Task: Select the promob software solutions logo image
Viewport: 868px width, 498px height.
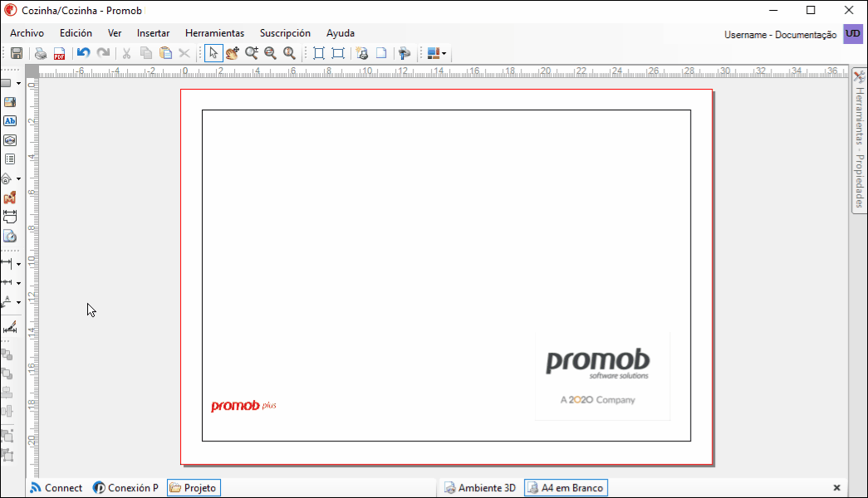Action: tap(603, 376)
